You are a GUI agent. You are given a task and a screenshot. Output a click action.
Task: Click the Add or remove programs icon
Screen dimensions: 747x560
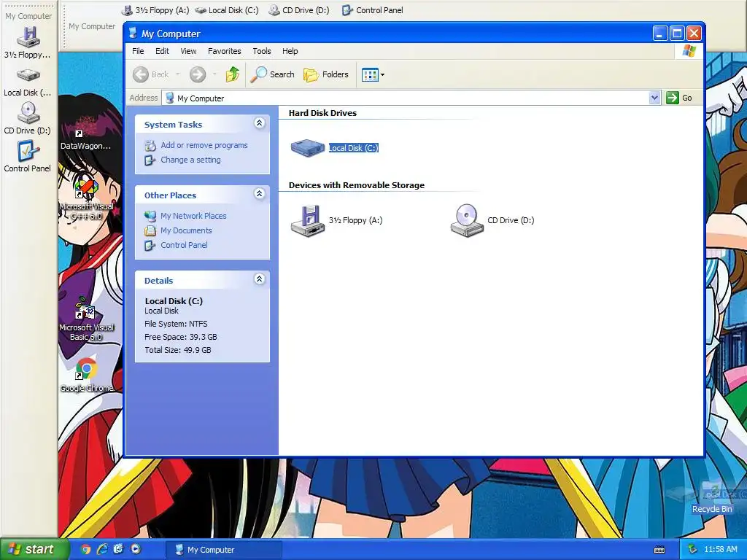[150, 146]
